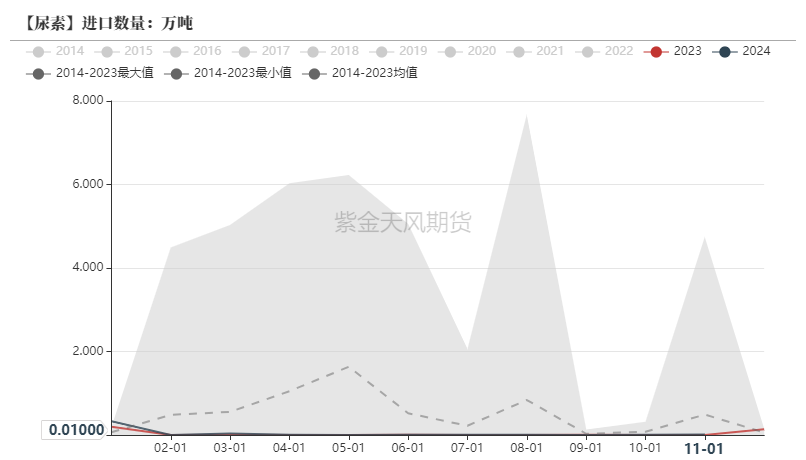Click the highlighted 11-01 axis label
This screenshot has width=806, height=460.
[x=703, y=449]
